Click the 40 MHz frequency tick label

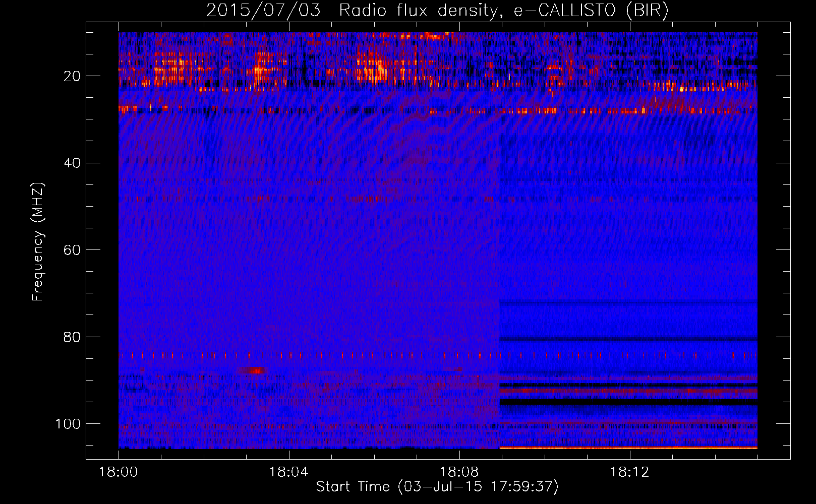[72, 163]
